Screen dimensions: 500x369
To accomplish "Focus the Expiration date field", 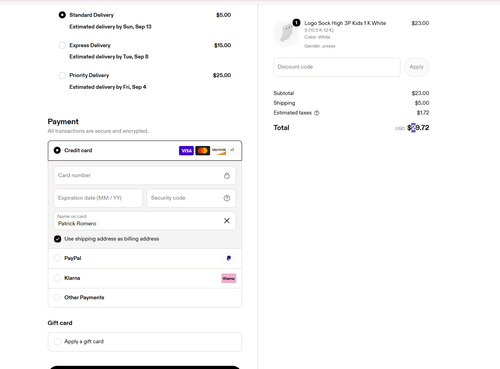I will pos(98,198).
